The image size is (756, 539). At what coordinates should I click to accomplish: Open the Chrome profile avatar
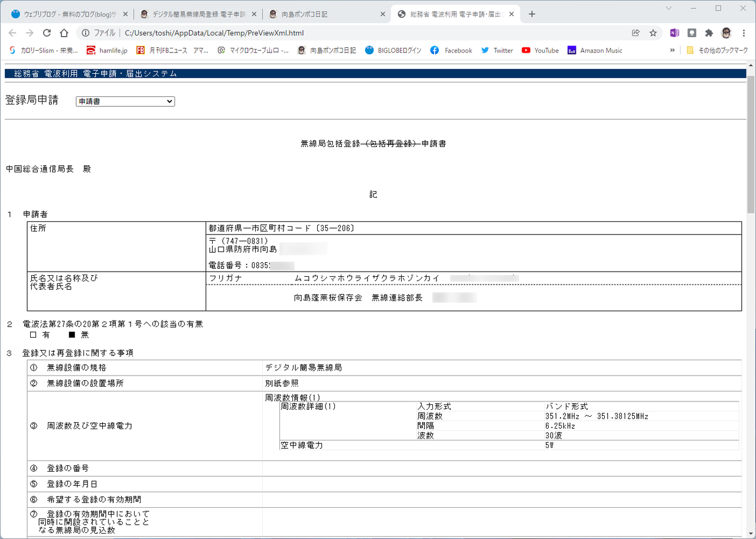(x=726, y=33)
